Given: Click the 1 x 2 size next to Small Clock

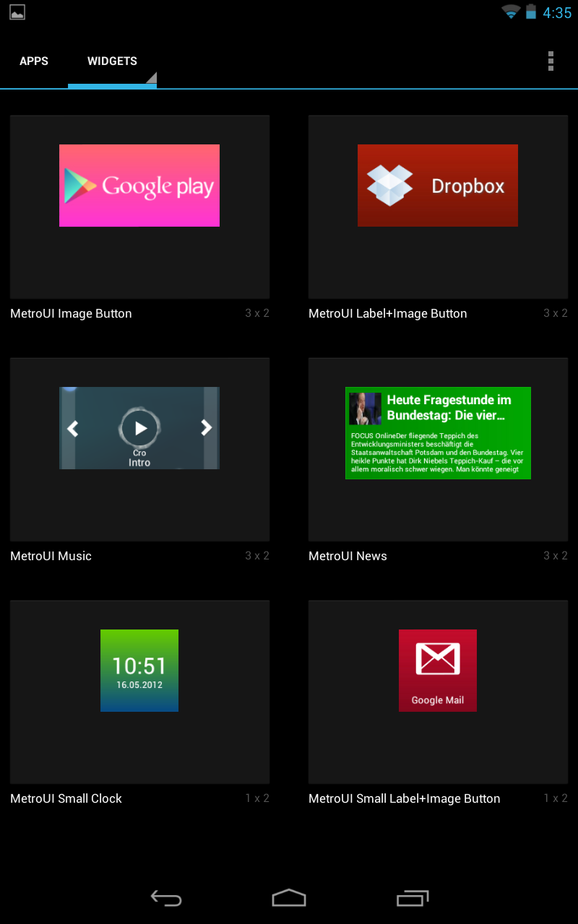Looking at the screenshot, I should [x=257, y=798].
